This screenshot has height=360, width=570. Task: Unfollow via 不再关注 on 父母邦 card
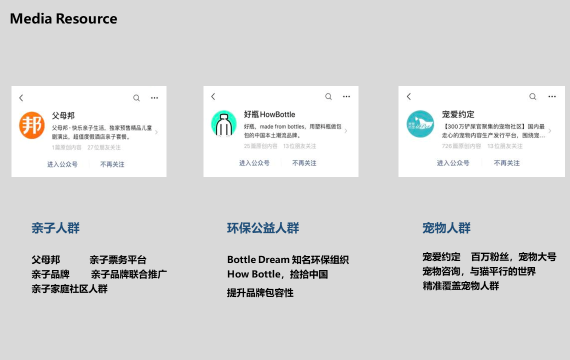click(x=112, y=164)
